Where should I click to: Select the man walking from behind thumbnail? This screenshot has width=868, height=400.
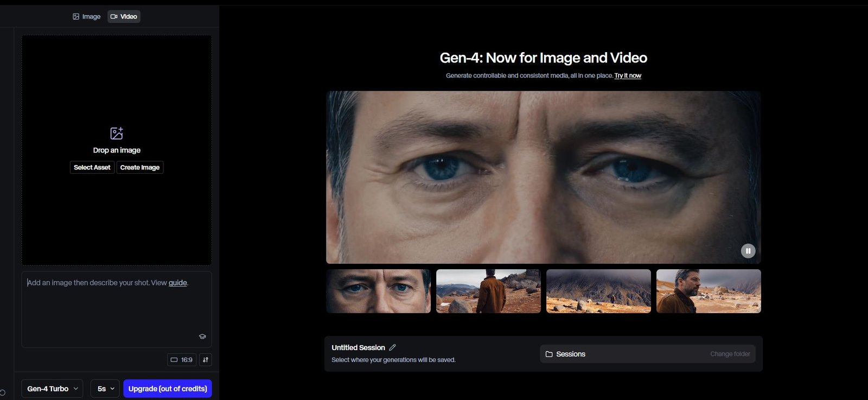click(x=489, y=291)
